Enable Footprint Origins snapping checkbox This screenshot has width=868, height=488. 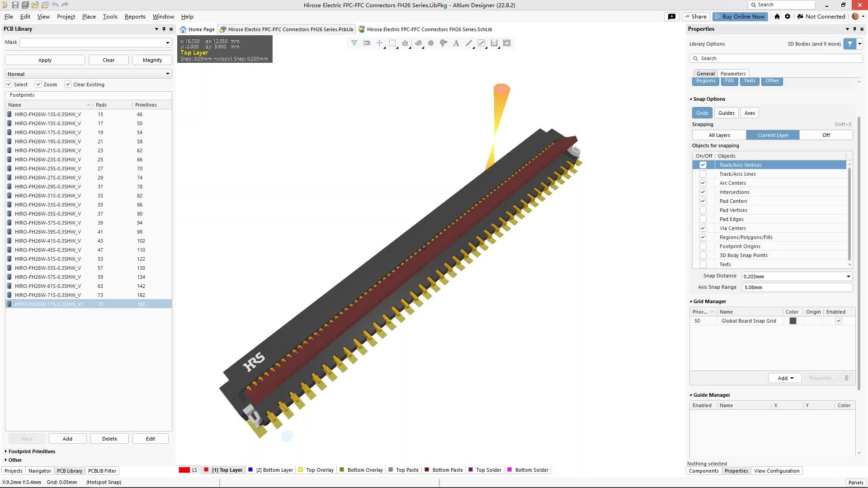point(703,246)
